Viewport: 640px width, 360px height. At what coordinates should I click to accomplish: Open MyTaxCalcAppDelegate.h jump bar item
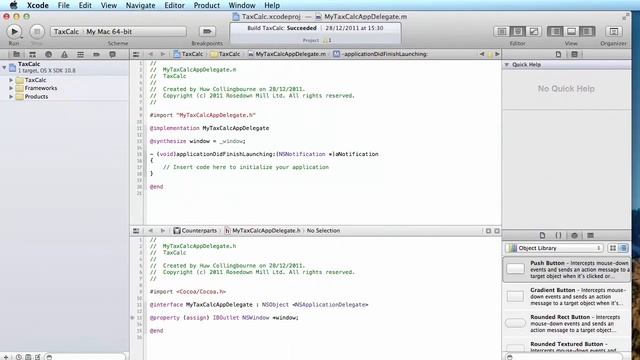click(x=262, y=231)
